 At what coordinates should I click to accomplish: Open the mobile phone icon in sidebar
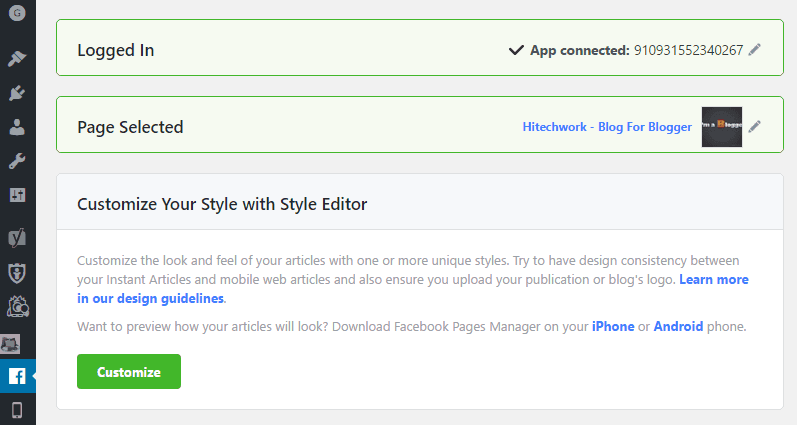pos(17,410)
